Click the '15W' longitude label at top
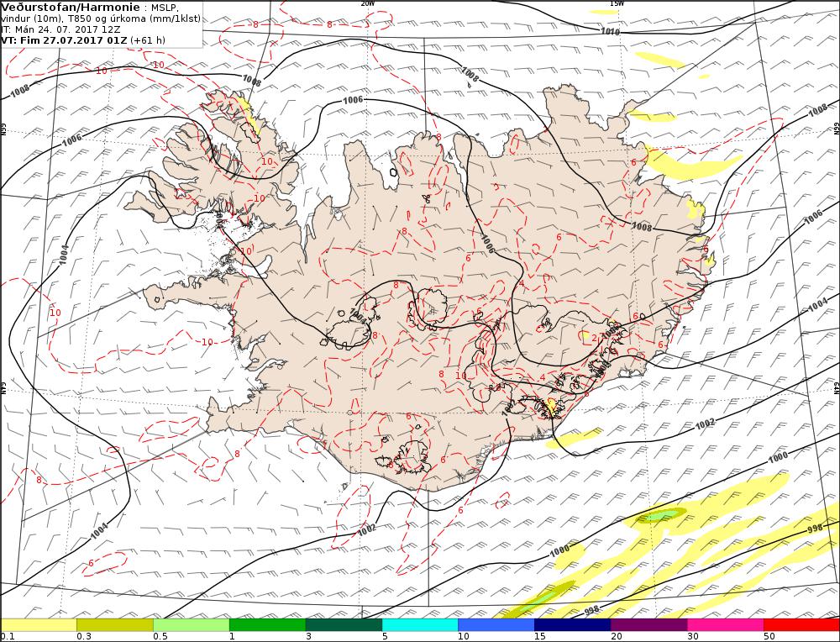 617,3
